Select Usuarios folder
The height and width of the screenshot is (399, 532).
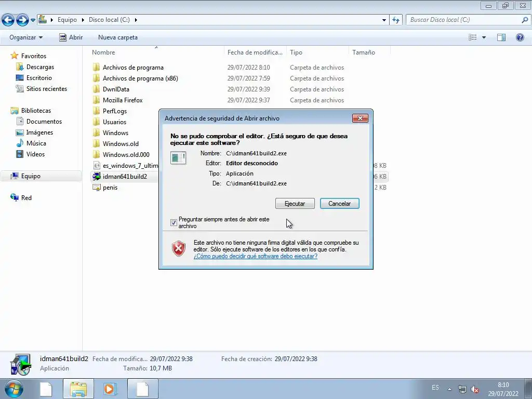[x=114, y=122]
